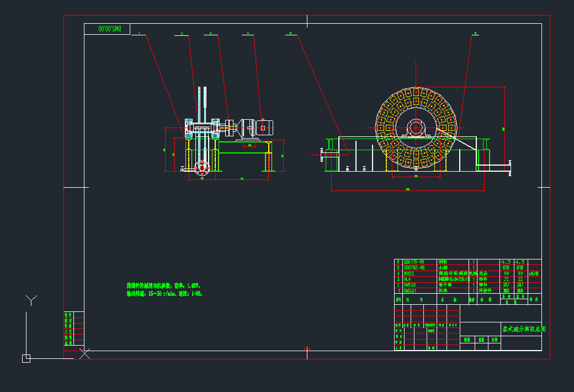This screenshot has height=392, width=574.
Task: Click the signature block at the frame's left edge
Action: tap(74, 329)
